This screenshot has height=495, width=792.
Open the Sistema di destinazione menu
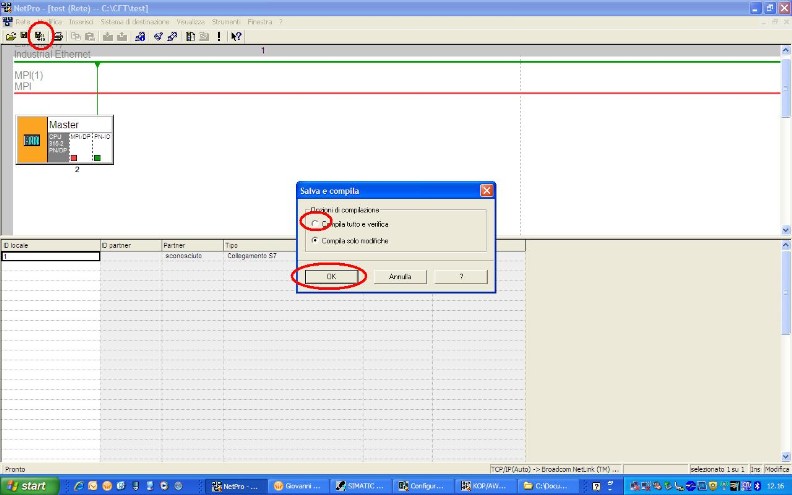(135, 22)
